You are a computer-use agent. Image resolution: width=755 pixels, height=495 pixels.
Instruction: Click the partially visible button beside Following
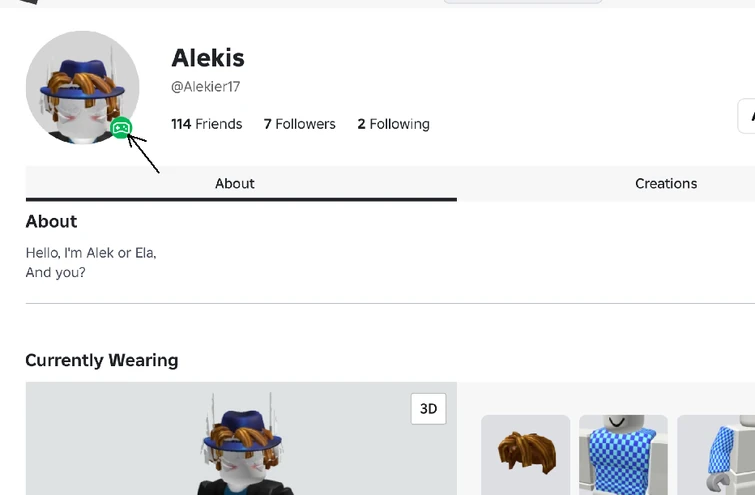click(747, 116)
